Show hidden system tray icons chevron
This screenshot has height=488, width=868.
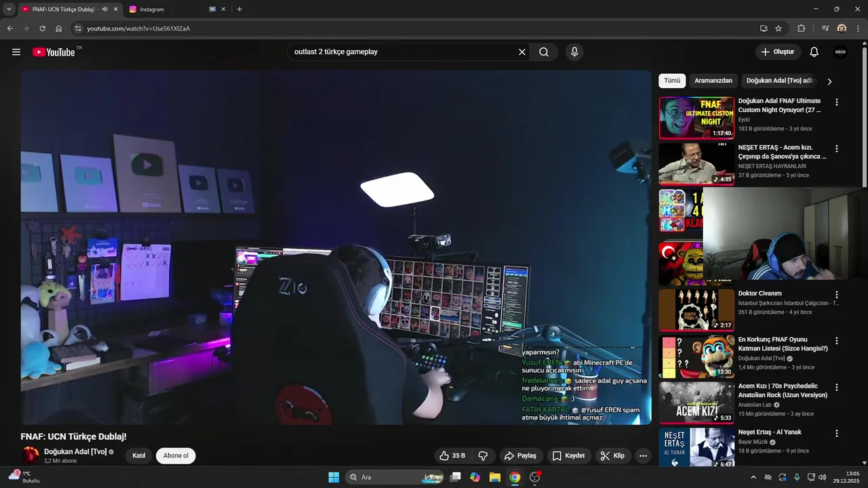[x=753, y=477]
